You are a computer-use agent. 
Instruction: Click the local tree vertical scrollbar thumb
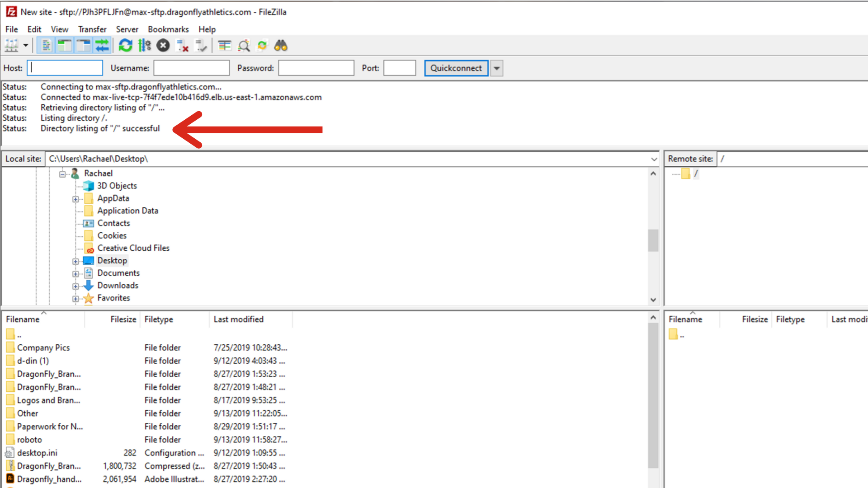click(653, 240)
